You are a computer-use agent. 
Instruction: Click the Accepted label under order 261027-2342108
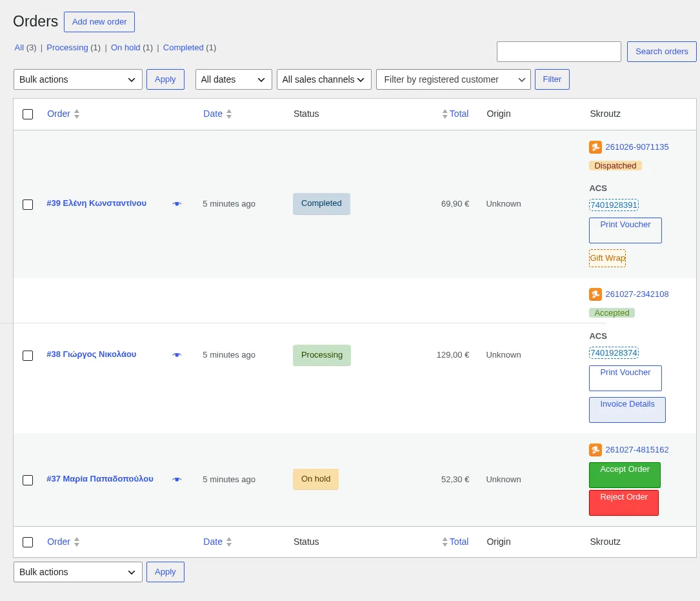612,313
